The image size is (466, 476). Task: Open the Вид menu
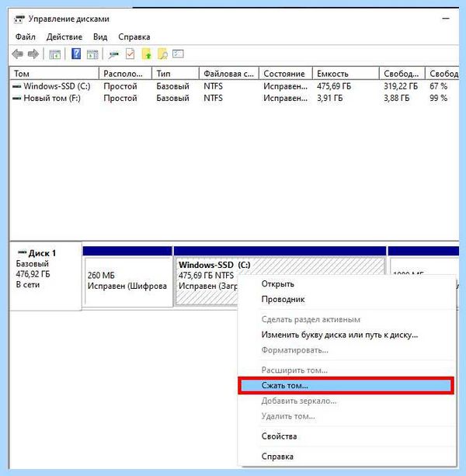[x=100, y=36]
